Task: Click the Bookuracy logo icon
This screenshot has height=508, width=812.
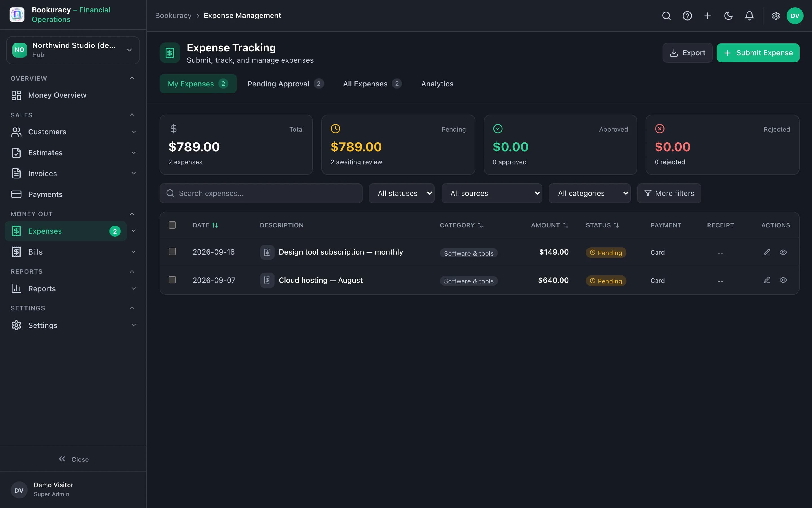Action: [x=17, y=15]
